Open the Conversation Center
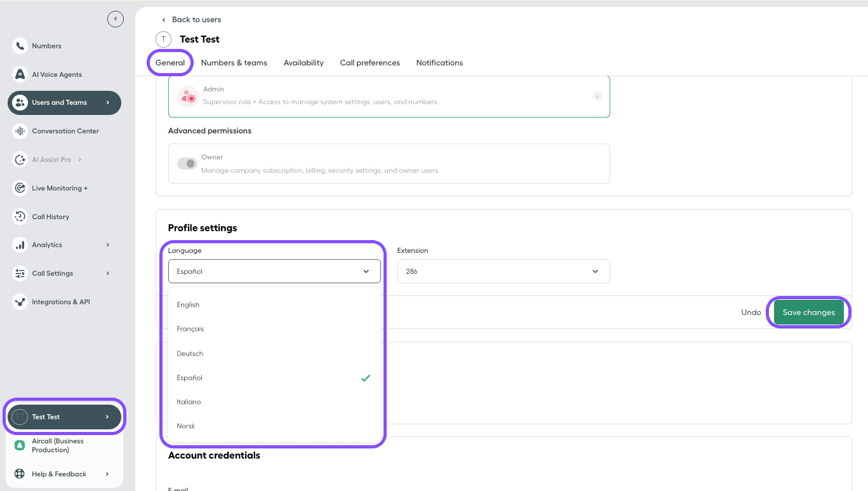Image resolution: width=868 pixels, height=491 pixels. [66, 131]
